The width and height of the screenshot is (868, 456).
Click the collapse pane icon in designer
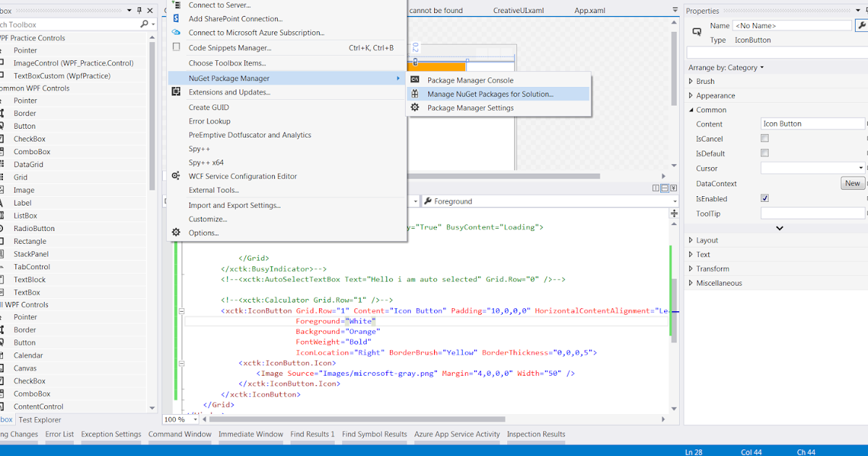(674, 187)
